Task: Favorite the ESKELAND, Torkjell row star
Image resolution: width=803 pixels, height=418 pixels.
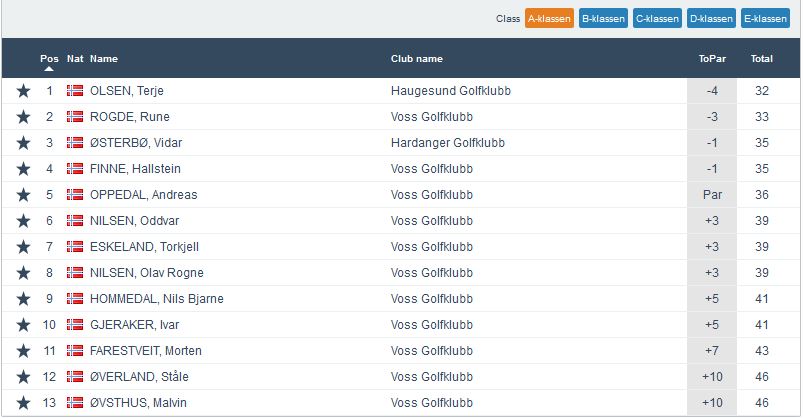Action: pyautogui.click(x=23, y=247)
